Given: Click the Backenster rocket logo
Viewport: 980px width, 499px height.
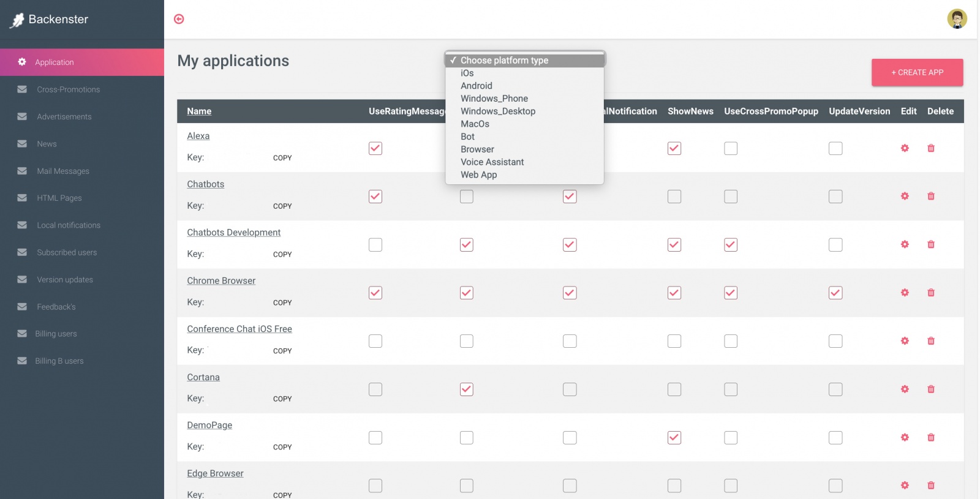Looking at the screenshot, I should (17, 20).
